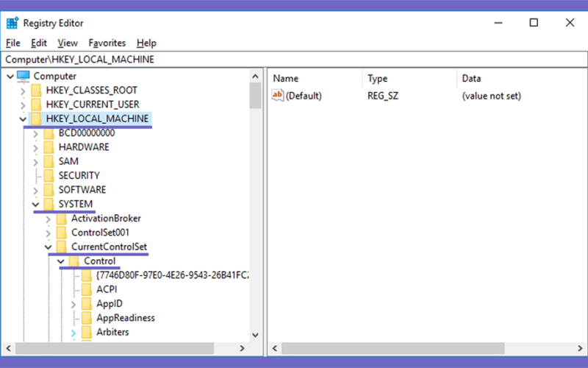588x368 pixels.
Task: Click the Computer icon in the tree
Action: point(24,76)
